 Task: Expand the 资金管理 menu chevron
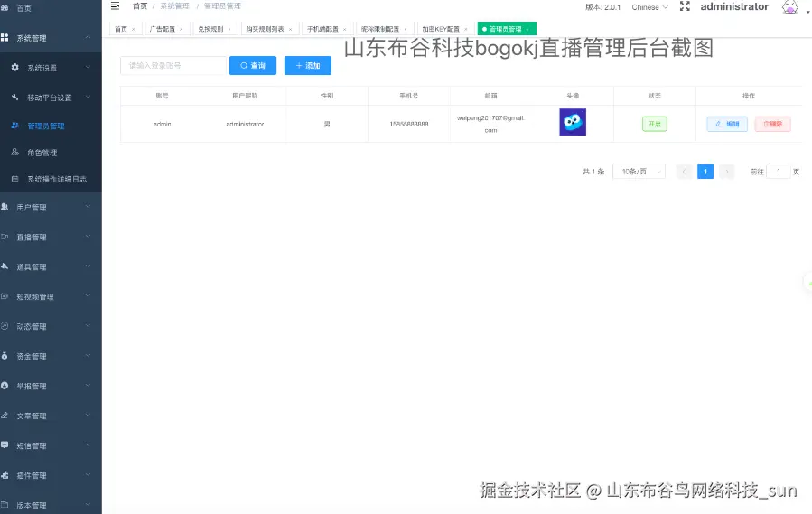click(x=88, y=355)
